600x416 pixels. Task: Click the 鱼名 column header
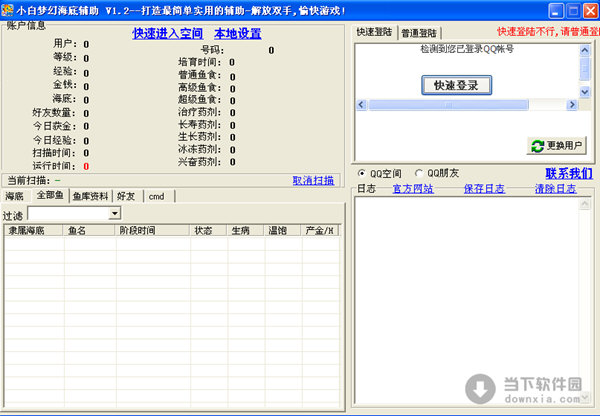[76, 230]
